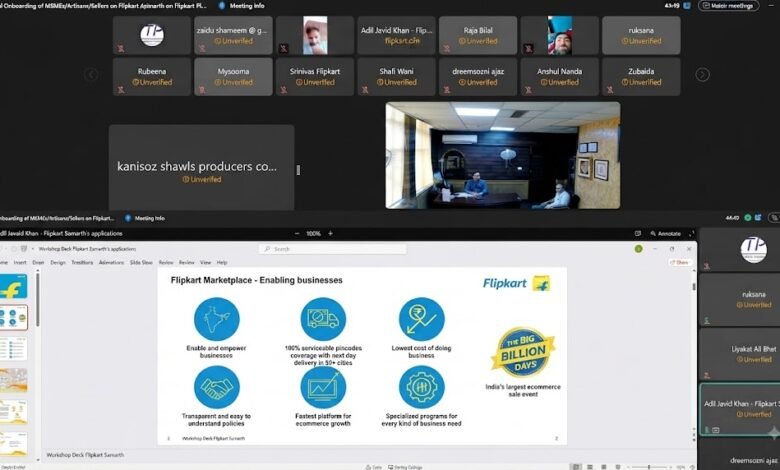Viewport: 780px width, 470px height.
Task: Adjust the PowerPoint zoom slider in status bar
Action: click(649, 467)
